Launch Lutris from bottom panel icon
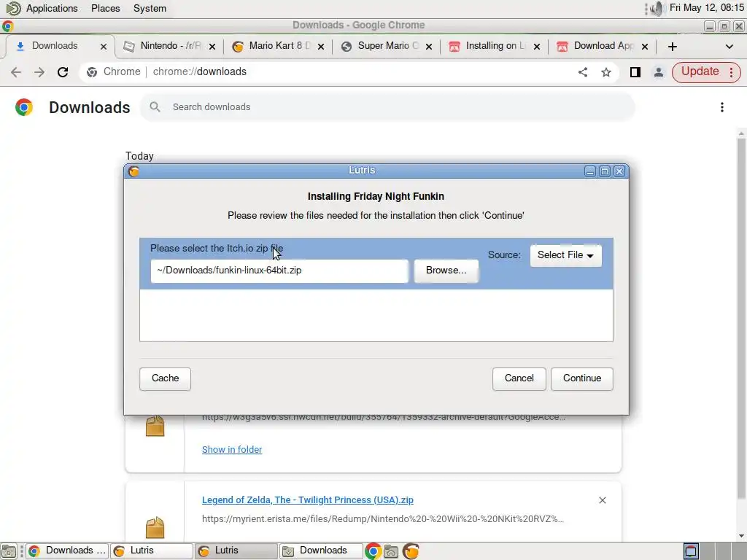The image size is (747, 560). (x=411, y=551)
